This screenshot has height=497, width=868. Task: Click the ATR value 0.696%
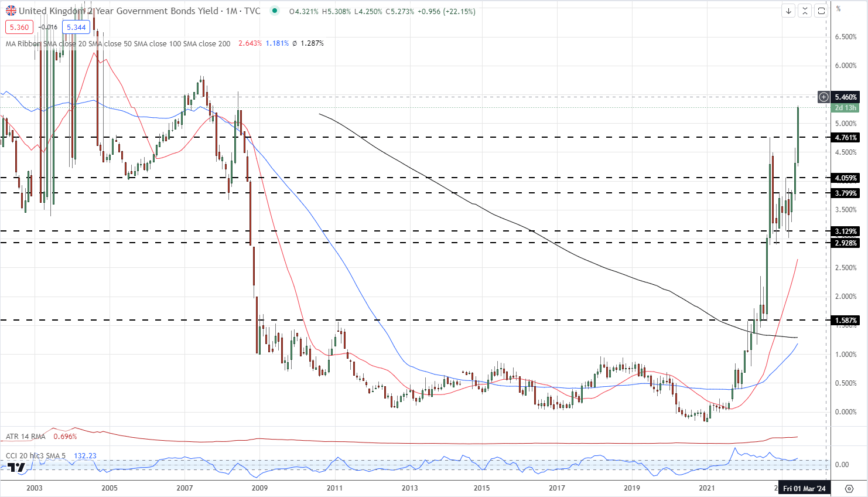tap(65, 437)
